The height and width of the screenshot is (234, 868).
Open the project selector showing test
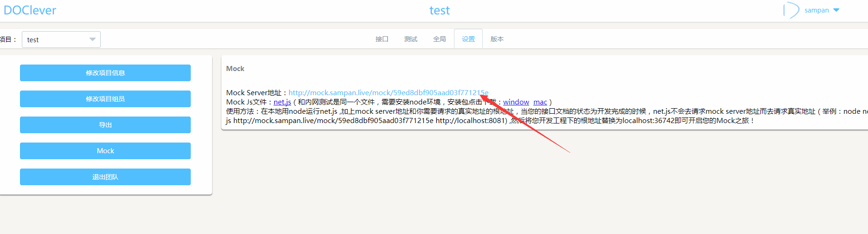[x=61, y=39]
